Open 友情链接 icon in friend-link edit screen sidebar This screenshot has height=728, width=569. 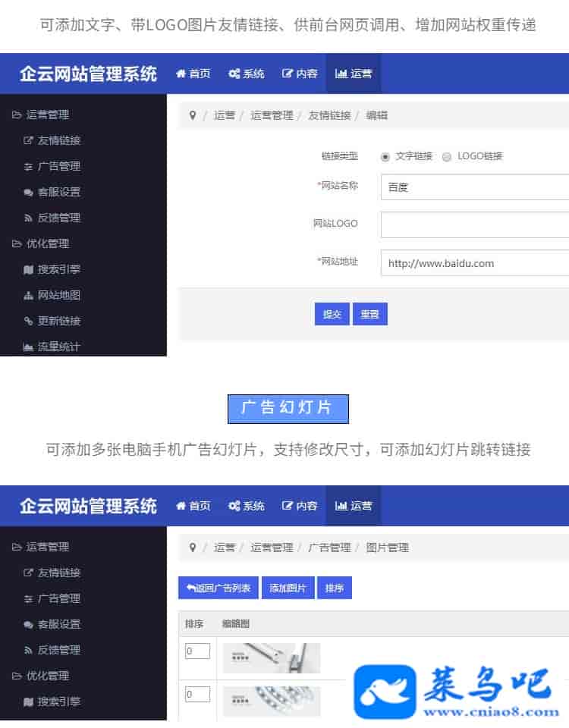(28, 140)
